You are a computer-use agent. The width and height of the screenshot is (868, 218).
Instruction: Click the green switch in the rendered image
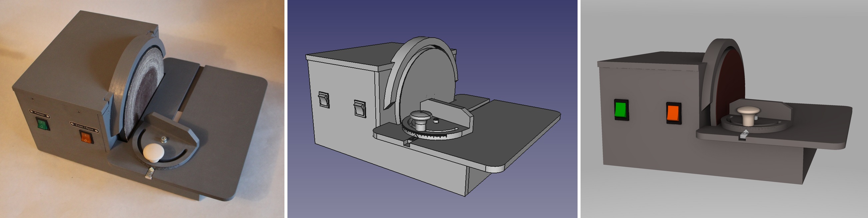click(x=621, y=110)
